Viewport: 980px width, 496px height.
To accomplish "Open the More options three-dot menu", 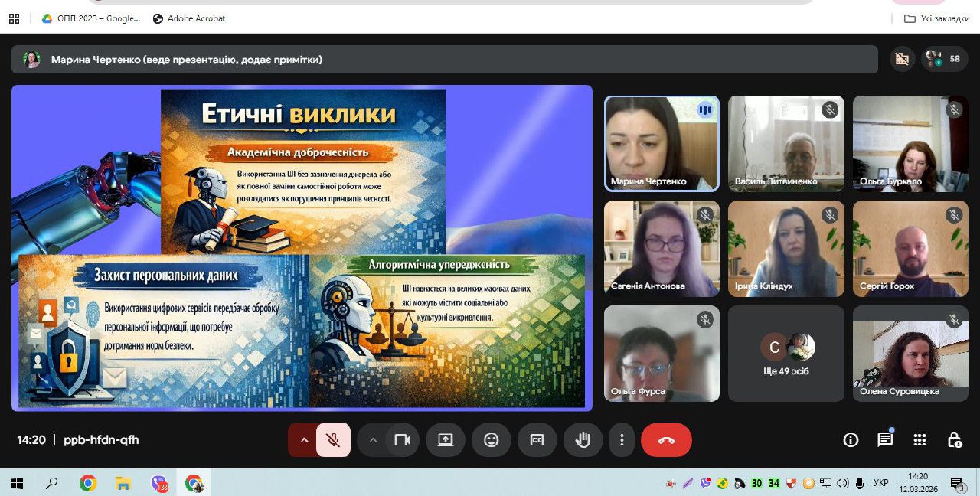I will pos(622,440).
